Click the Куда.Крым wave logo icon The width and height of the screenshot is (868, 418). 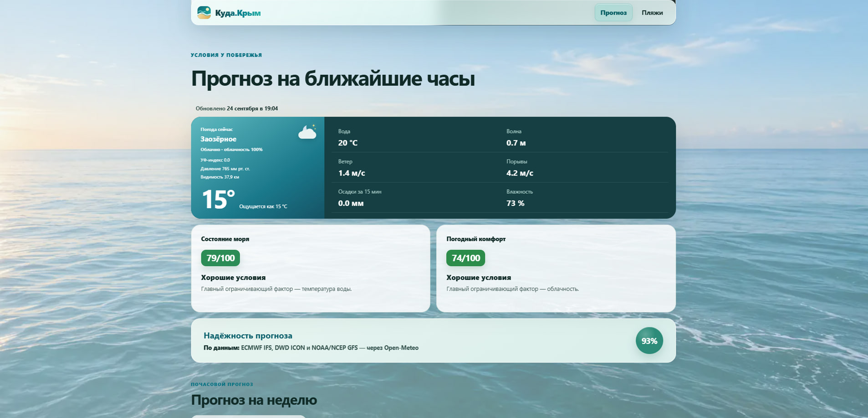click(204, 12)
